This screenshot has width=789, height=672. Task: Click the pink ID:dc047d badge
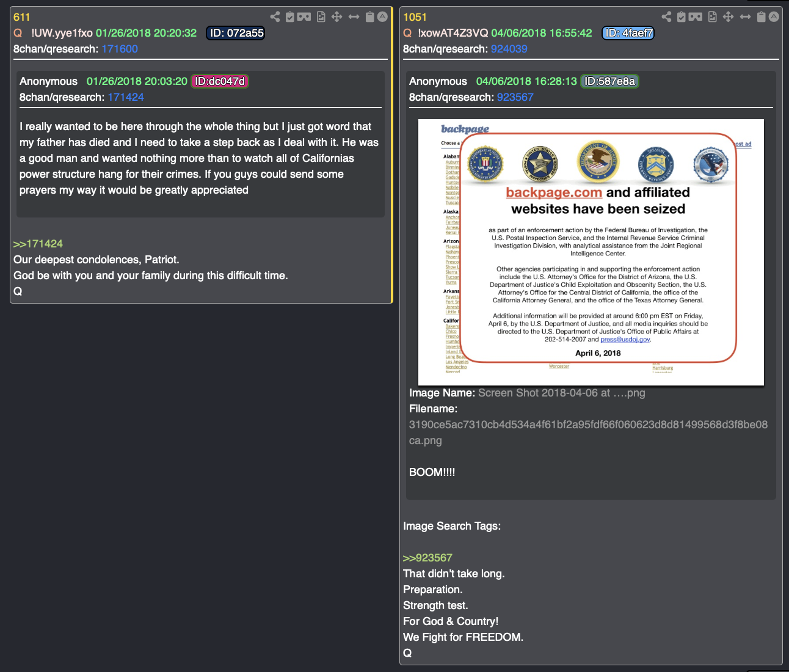[x=220, y=81]
